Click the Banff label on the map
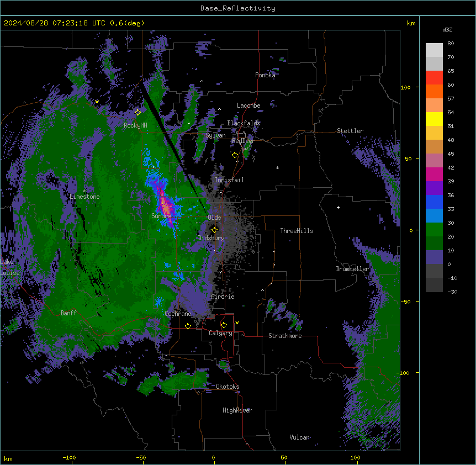This screenshot has width=476, height=465. [68, 313]
